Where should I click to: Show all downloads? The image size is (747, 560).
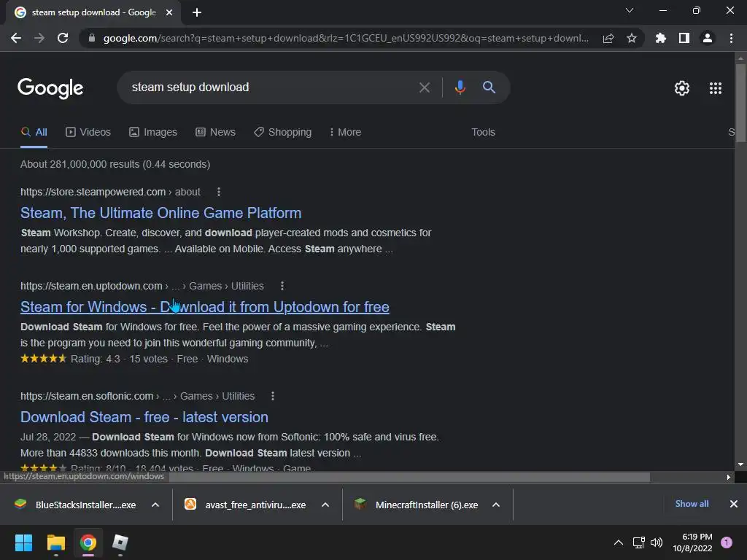click(692, 504)
